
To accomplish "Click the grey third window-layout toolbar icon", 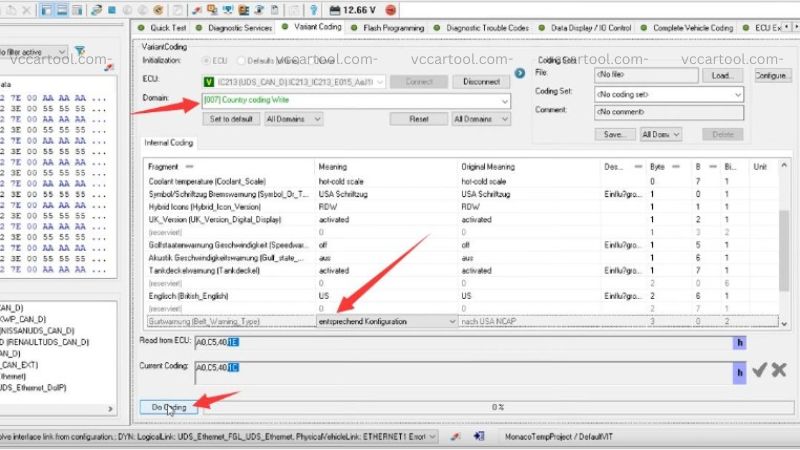I will [x=77, y=10].
